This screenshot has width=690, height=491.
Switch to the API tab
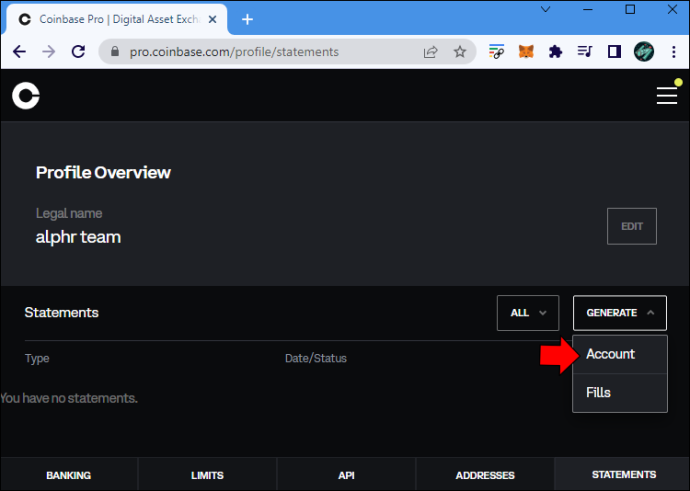click(x=346, y=475)
